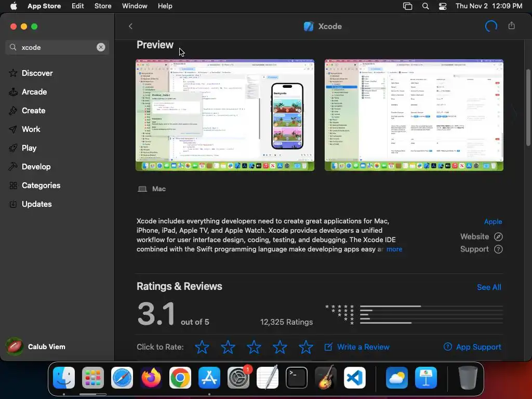The width and height of the screenshot is (532, 399).
Task: Open the Store menu
Action: click(103, 6)
